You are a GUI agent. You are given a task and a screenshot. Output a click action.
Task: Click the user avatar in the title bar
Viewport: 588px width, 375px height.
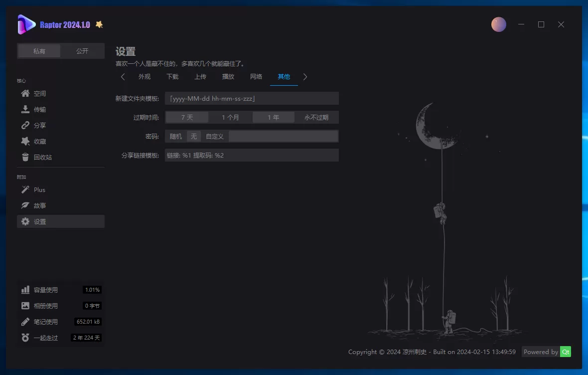[499, 24]
